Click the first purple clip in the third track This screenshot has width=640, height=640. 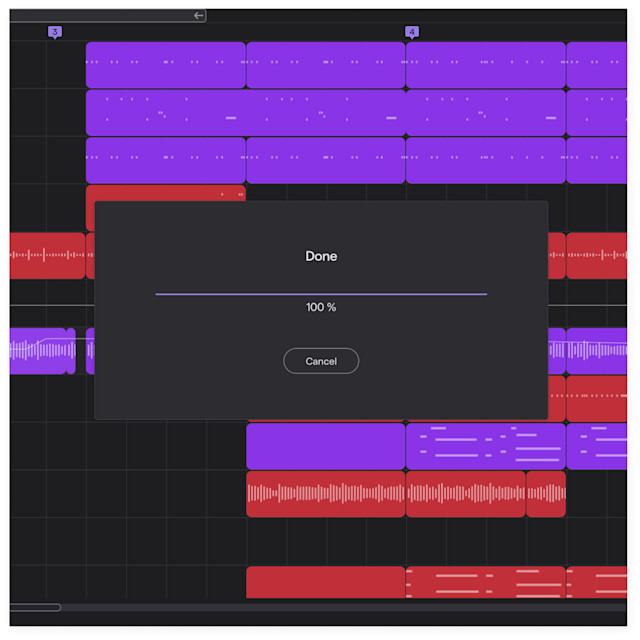pyautogui.click(x=165, y=160)
